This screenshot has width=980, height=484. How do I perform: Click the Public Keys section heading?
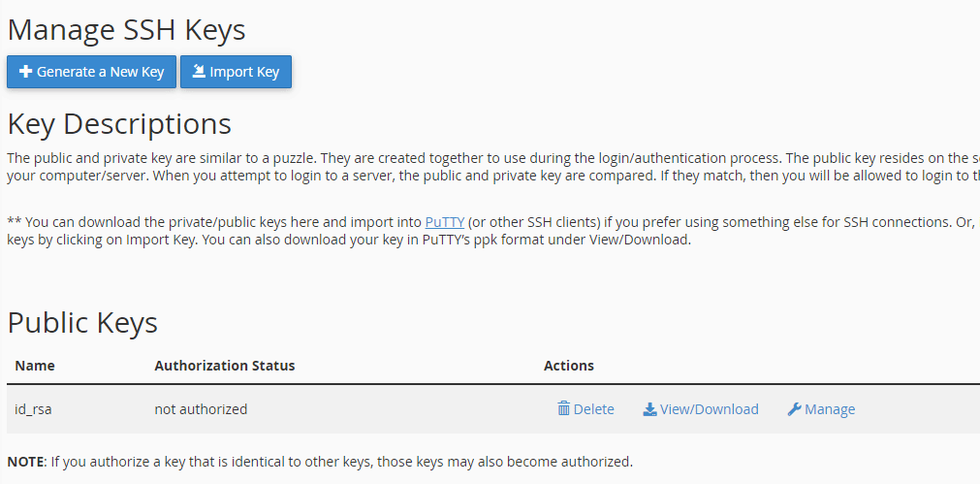pyautogui.click(x=82, y=323)
